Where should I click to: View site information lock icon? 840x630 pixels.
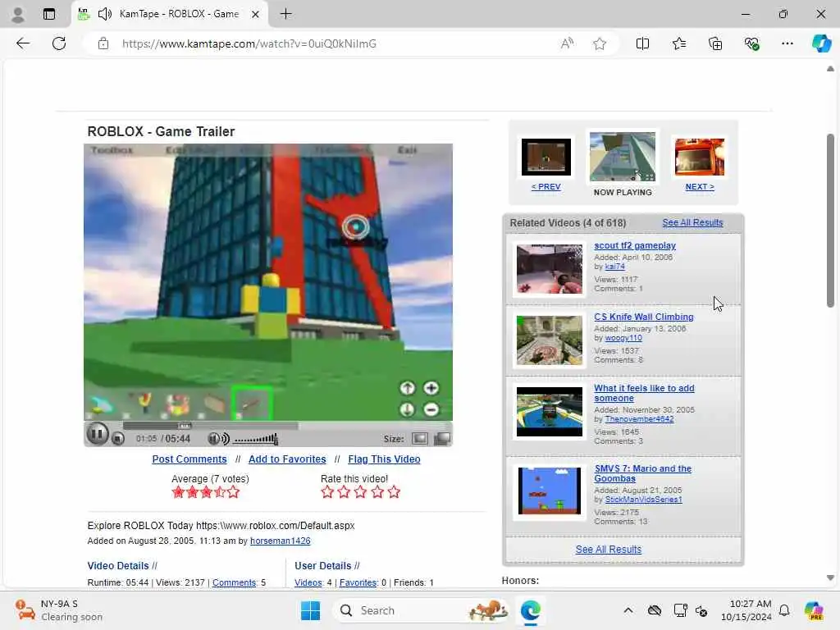click(x=103, y=43)
